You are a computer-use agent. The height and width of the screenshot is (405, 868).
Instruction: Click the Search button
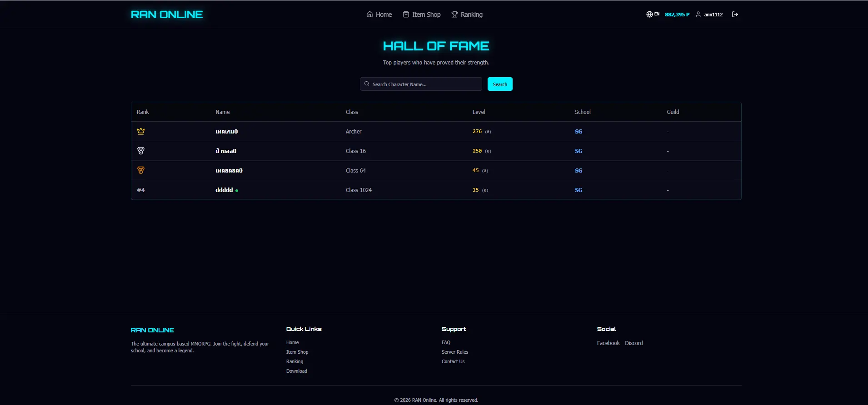(500, 84)
